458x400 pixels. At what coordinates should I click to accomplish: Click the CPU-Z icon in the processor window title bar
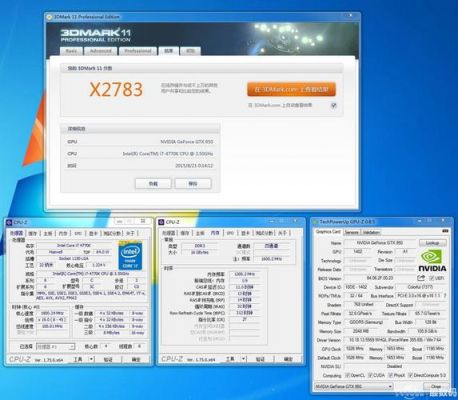(x=9, y=222)
